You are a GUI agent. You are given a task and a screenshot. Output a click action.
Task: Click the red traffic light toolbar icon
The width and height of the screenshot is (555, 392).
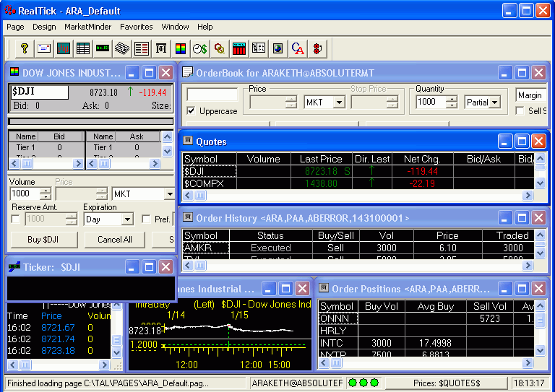coord(317,48)
